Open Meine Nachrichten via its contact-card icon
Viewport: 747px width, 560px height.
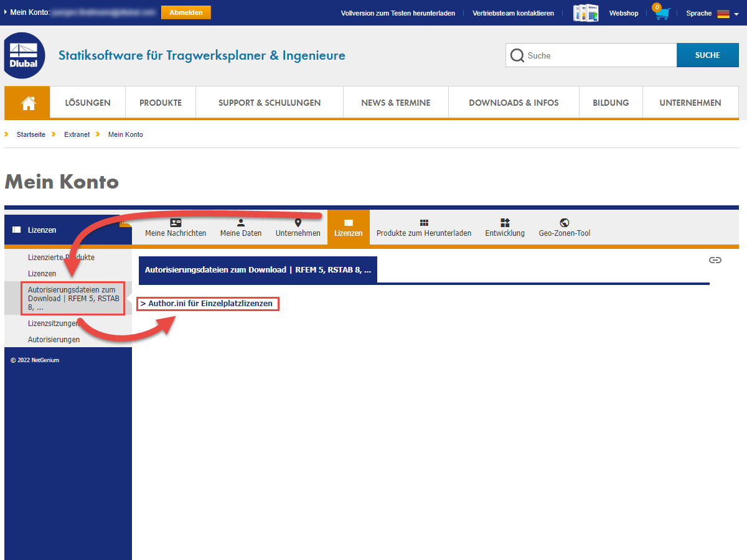coord(176,222)
